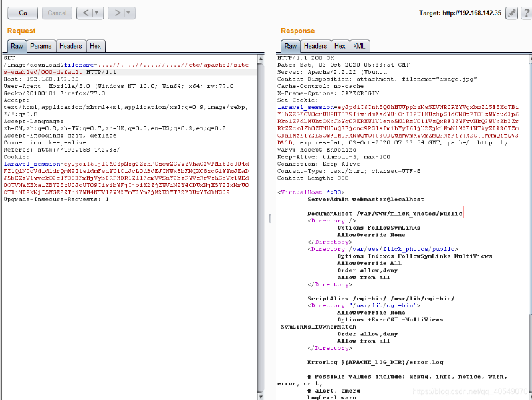Click the Target http://192.168.142.35 label
532x400 pixels.
point(460,13)
